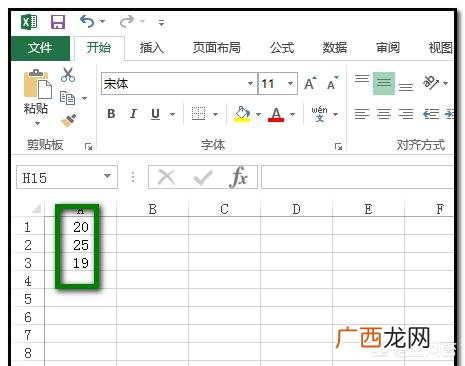This screenshot has width=465, height=366.
Task: Expand the font name dropdown 宋体
Action: 250,83
